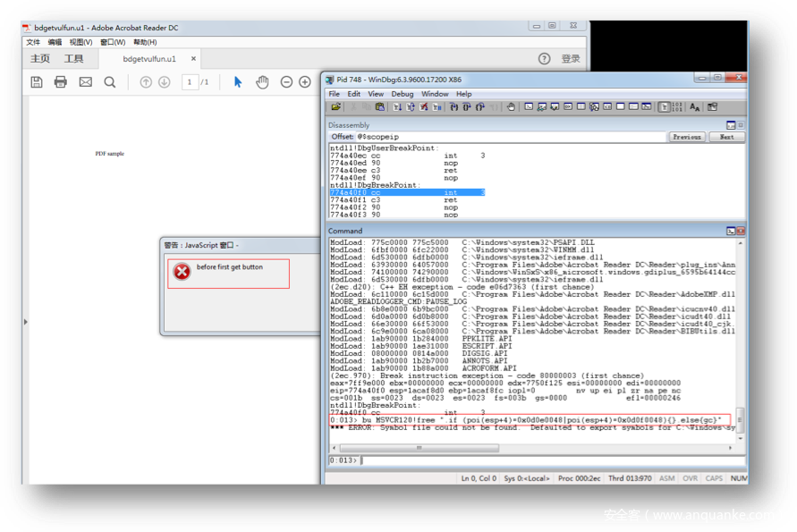Expand the Acrobat left navigation pane arrow
The height and width of the screenshot is (532, 797).
[x=25, y=322]
